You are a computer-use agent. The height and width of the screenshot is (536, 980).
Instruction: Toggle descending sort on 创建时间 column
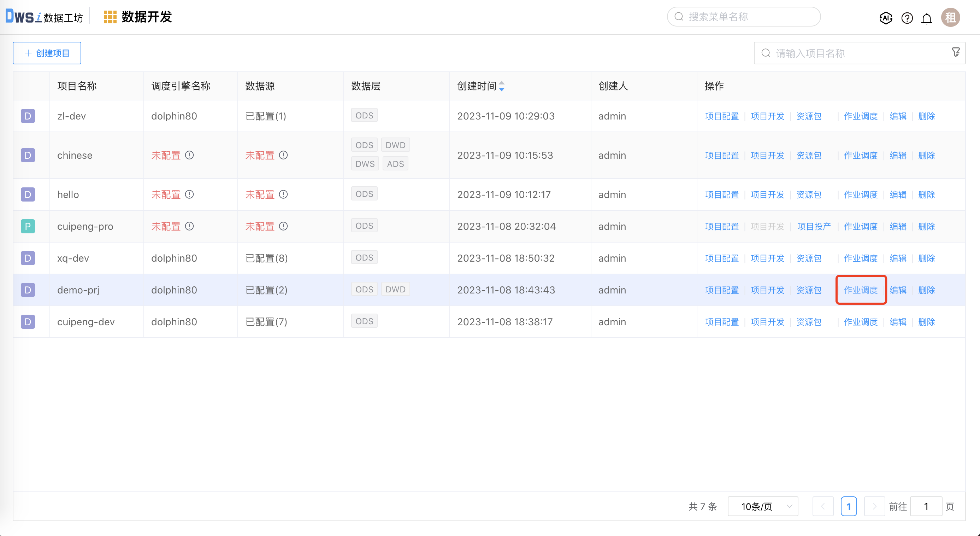tap(502, 89)
